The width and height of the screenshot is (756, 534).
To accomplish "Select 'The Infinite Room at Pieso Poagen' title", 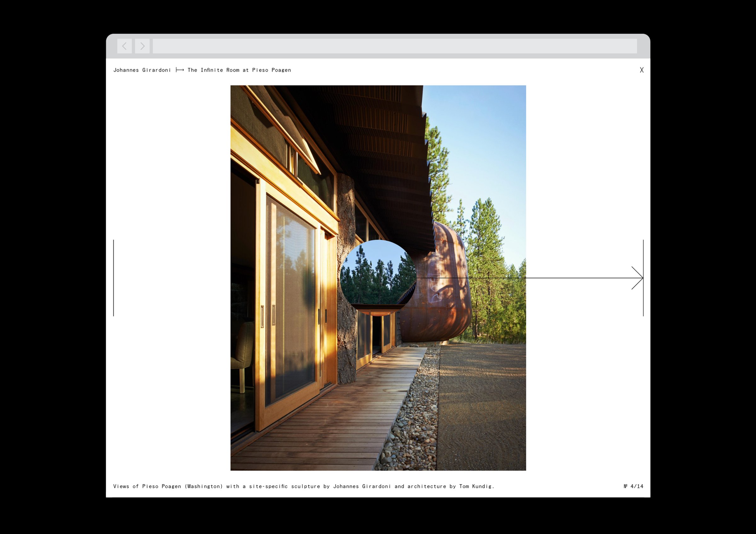I will click(x=239, y=70).
